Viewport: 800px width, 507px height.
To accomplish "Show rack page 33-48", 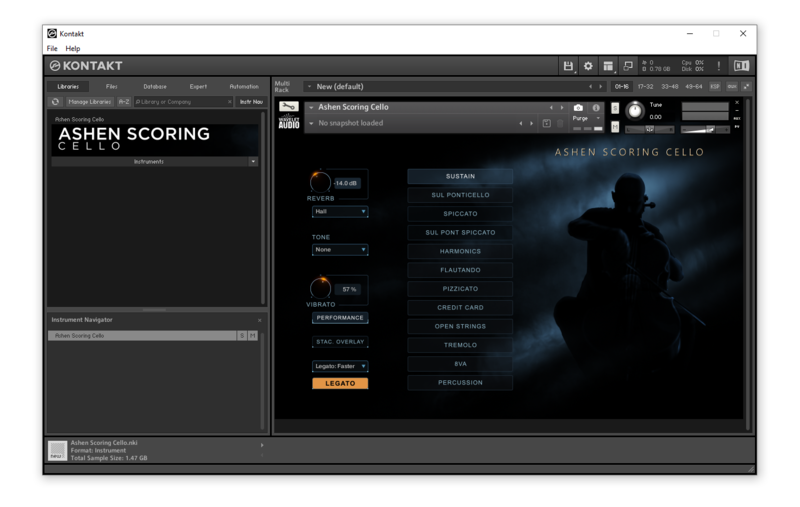I will pos(669,87).
